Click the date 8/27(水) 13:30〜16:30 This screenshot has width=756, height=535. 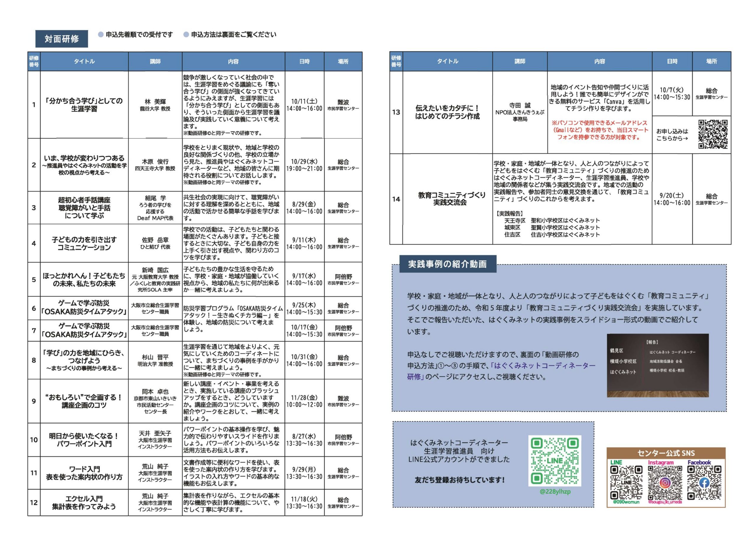(x=304, y=440)
